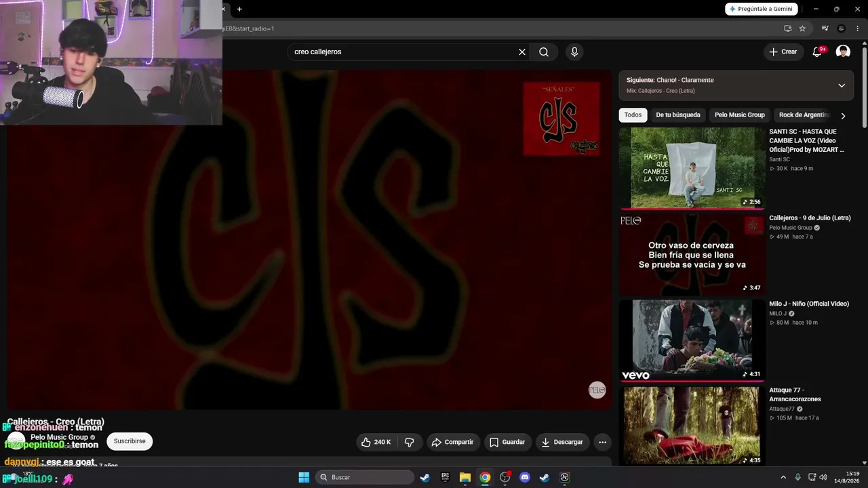
Task: Open SANTI SC Hasta Que Cambie thumbnail
Action: click(x=692, y=168)
